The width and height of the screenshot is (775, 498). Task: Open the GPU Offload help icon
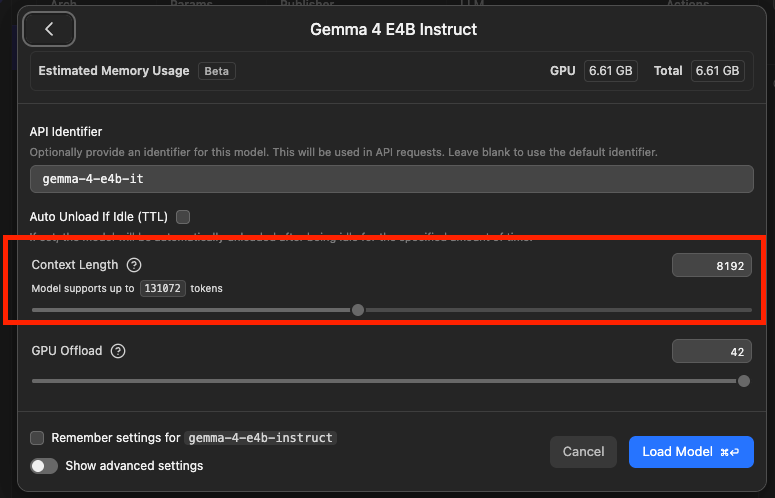point(118,351)
